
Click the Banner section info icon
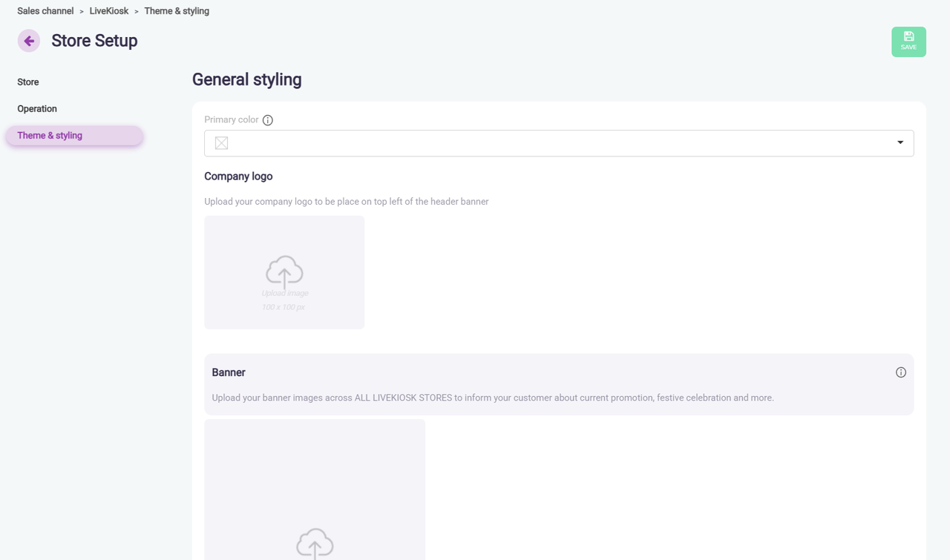pos(900,372)
